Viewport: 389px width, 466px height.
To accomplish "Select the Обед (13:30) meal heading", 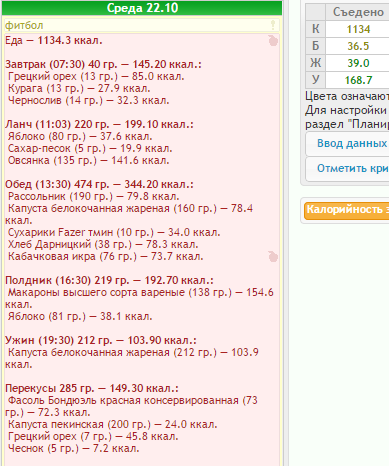I will pos(99,184).
